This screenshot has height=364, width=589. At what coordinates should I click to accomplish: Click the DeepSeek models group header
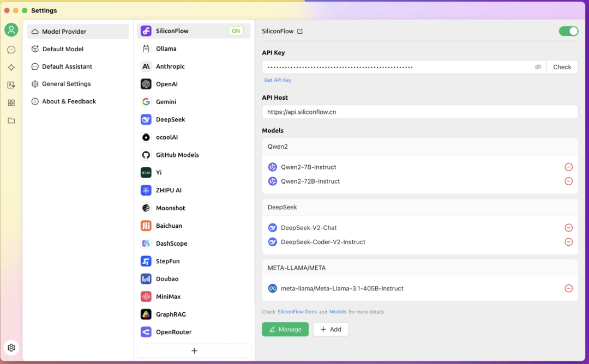420,207
